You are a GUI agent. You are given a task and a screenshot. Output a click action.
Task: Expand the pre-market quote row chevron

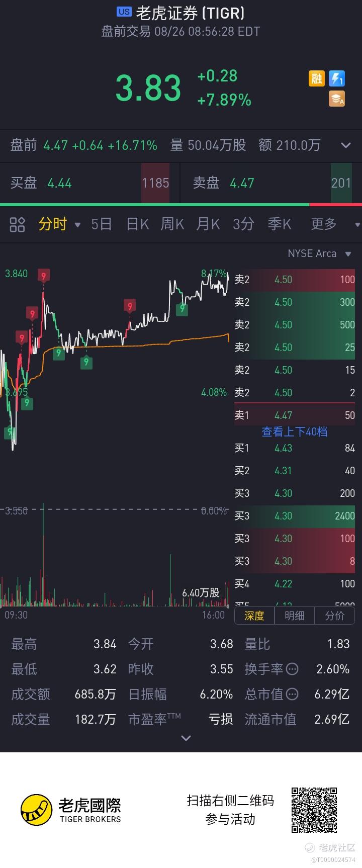(345, 145)
